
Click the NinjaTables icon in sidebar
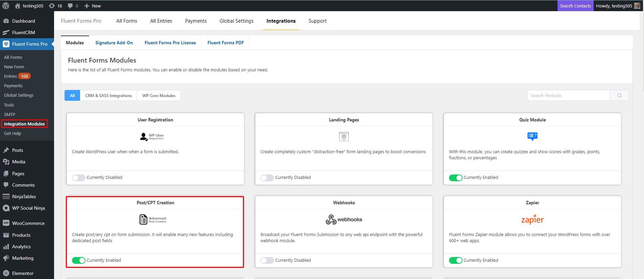click(6, 196)
